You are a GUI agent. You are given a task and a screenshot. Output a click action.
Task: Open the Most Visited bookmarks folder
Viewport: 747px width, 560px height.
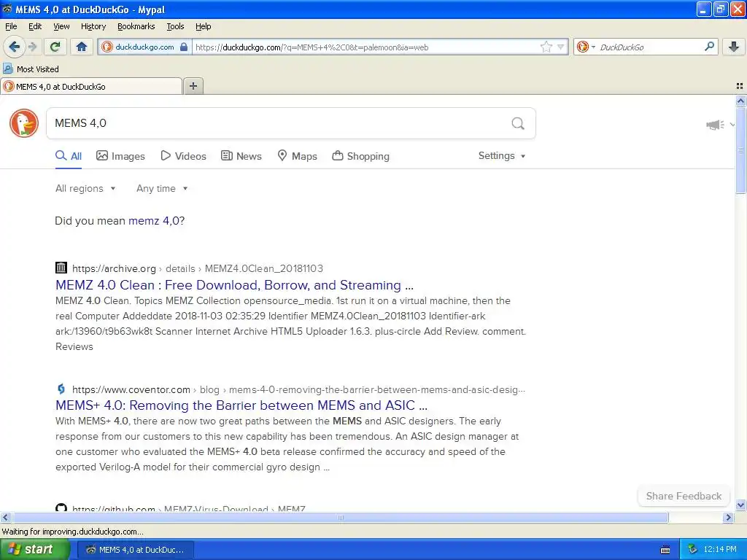(31, 69)
